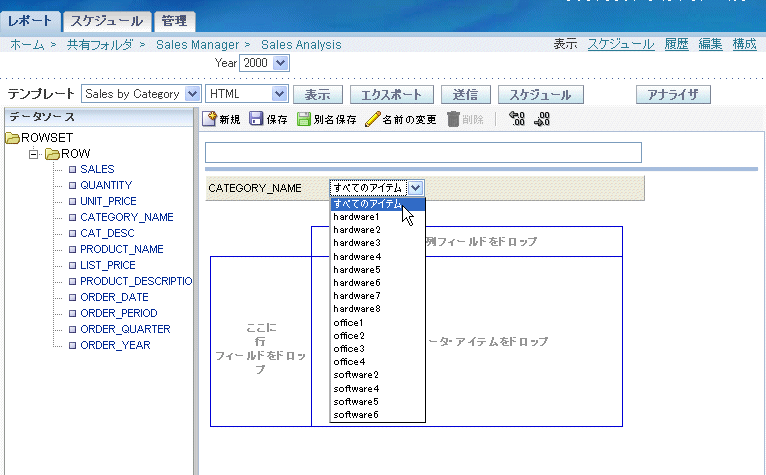Image resolution: width=766 pixels, height=475 pixels.
Task: Go to ホーム breadcrumb link
Action: 27,45
